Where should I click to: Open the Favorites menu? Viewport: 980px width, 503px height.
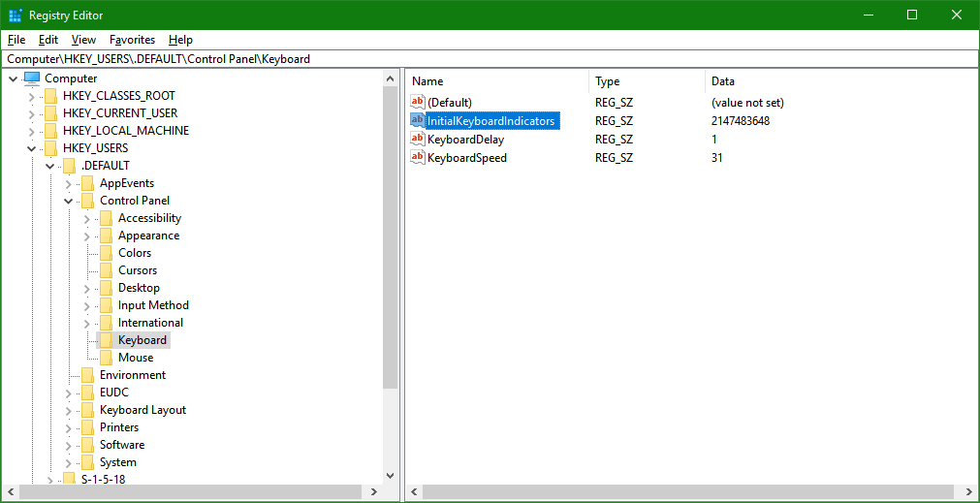(132, 40)
